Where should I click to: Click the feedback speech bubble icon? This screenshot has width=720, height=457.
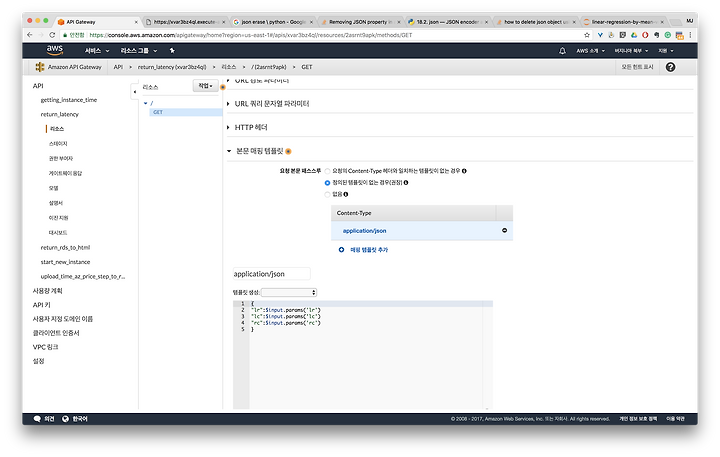37,419
